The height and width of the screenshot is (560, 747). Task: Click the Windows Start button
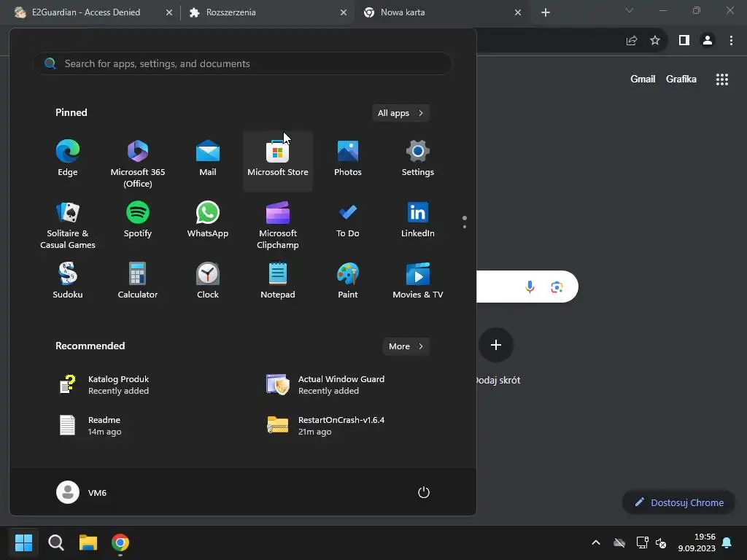[x=23, y=542]
